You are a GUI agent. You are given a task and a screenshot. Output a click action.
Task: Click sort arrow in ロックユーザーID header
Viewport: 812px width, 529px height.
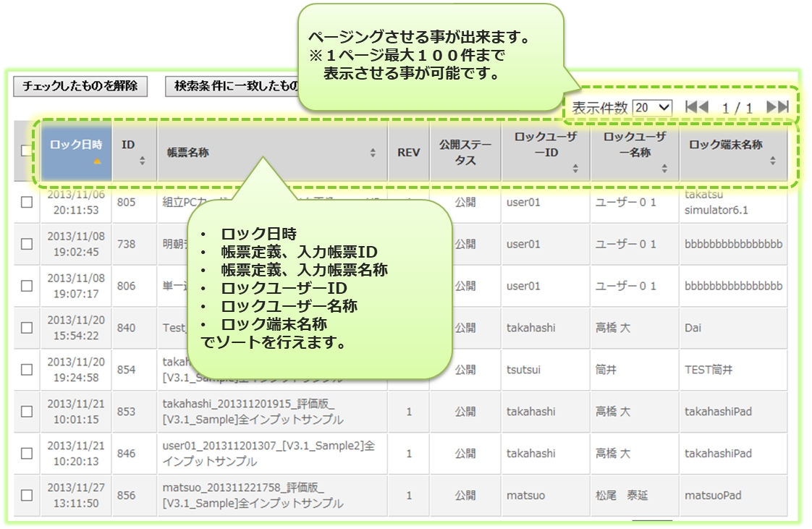[575, 169]
